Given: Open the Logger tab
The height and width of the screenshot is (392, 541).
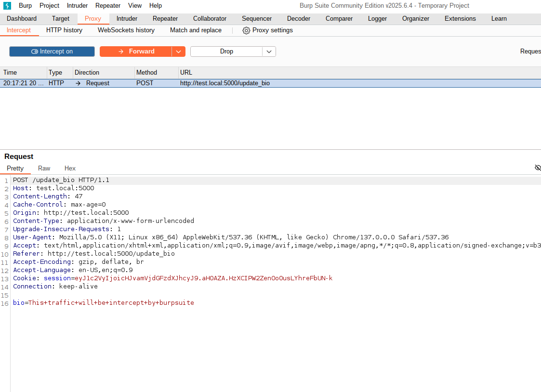Looking at the screenshot, I should [x=378, y=19].
